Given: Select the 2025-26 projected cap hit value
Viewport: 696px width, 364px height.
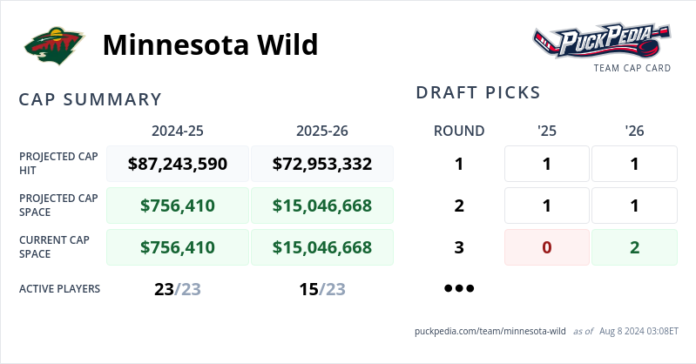Looking at the screenshot, I should (x=322, y=164).
